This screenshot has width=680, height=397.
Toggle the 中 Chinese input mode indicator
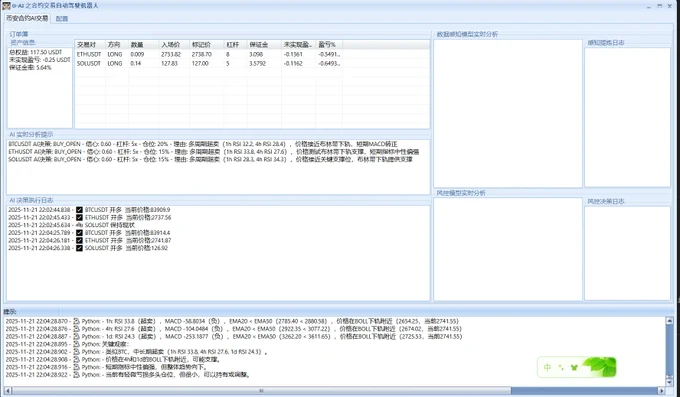[547, 367]
